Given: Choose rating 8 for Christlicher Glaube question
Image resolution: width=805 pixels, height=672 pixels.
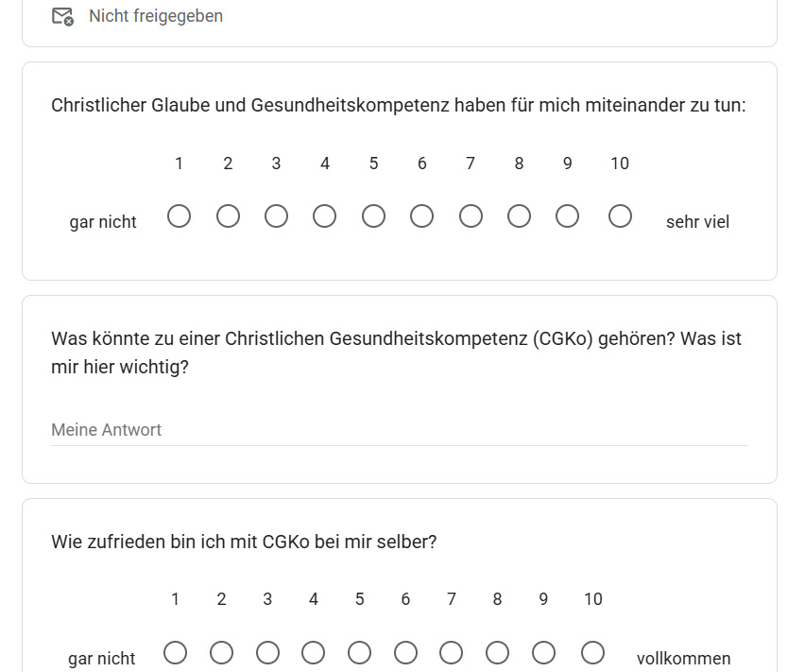Looking at the screenshot, I should click(x=519, y=216).
